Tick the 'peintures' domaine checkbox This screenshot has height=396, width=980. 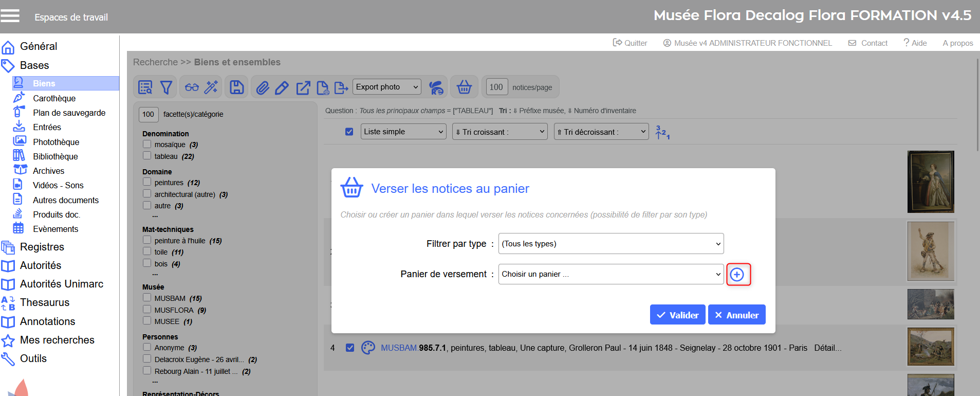[147, 182]
